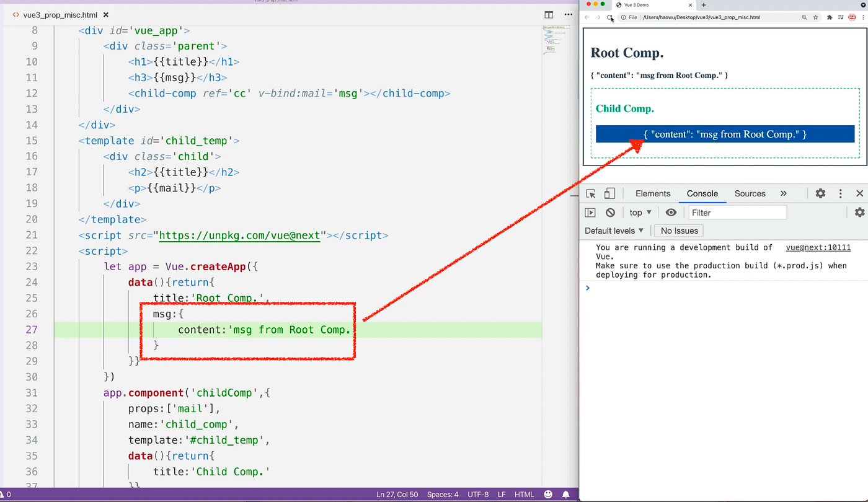Image resolution: width=868 pixels, height=502 pixels.
Task: Open the Default levels dropdown
Action: click(x=614, y=231)
